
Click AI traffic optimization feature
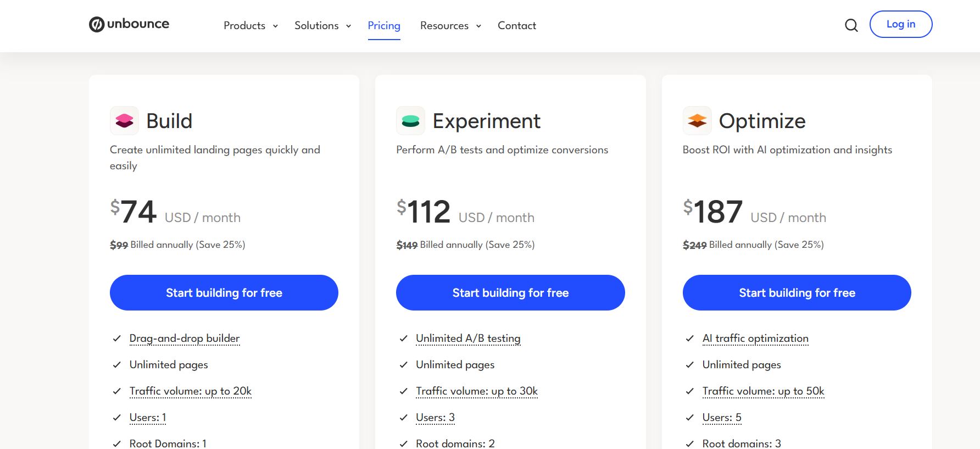point(755,339)
